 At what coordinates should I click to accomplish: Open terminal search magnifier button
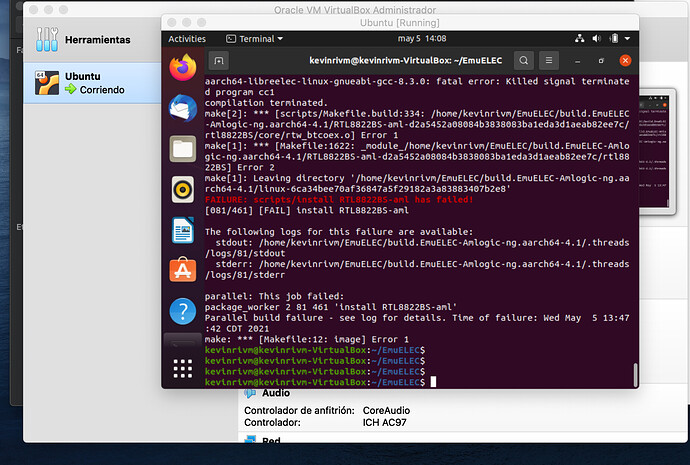coord(524,61)
